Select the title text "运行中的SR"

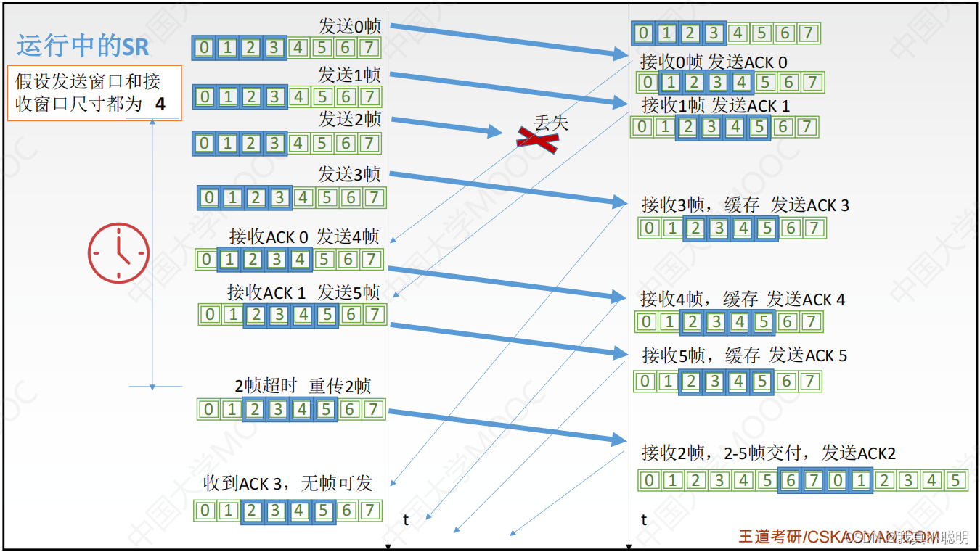tap(83, 46)
